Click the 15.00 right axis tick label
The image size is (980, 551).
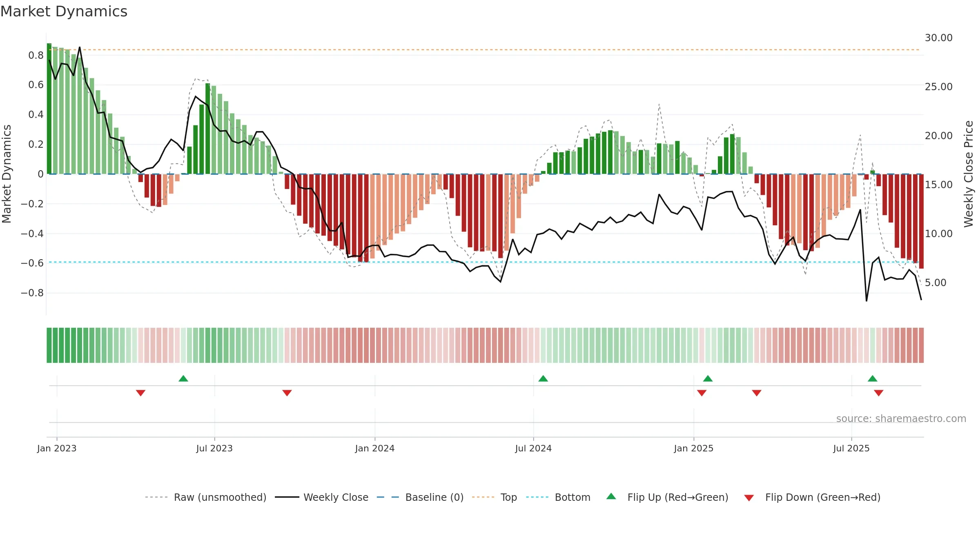[x=939, y=185]
